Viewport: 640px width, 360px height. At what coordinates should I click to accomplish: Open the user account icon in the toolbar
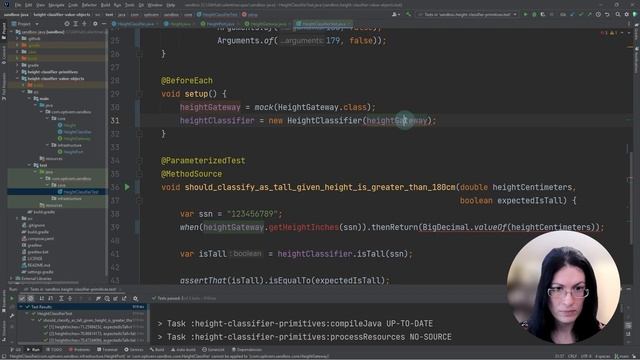395,14
